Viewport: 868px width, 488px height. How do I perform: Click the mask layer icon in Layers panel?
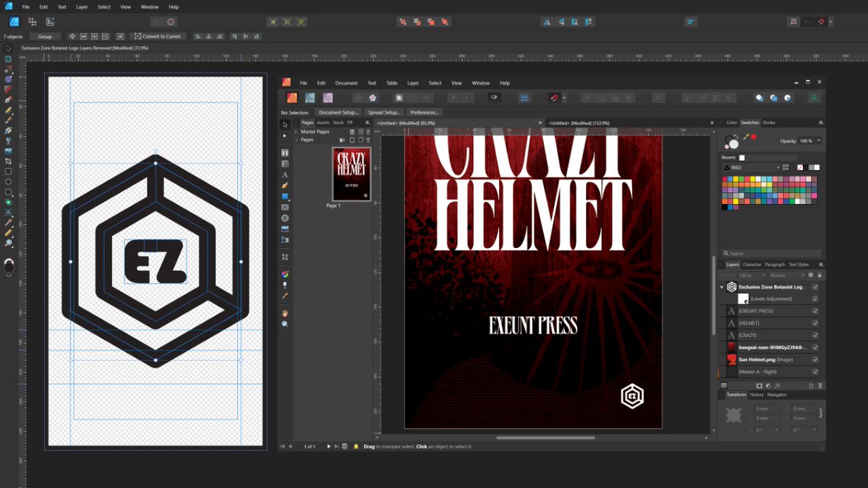click(759, 386)
